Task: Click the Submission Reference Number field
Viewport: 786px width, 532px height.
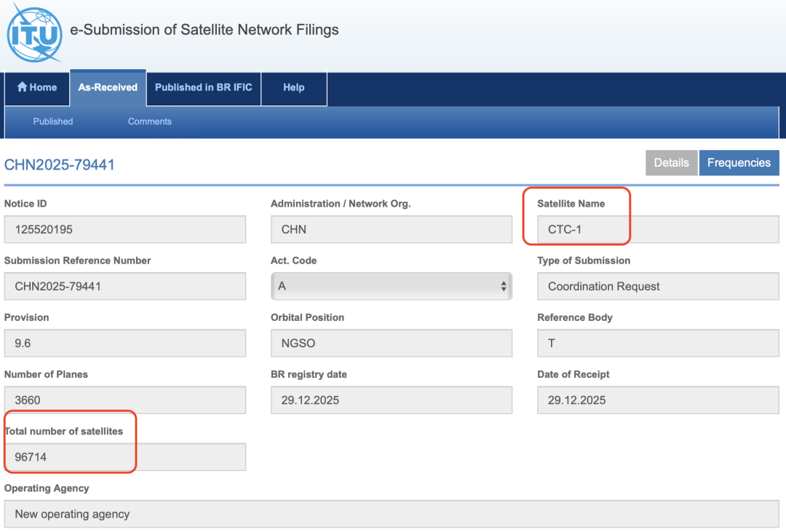Action: click(x=124, y=286)
